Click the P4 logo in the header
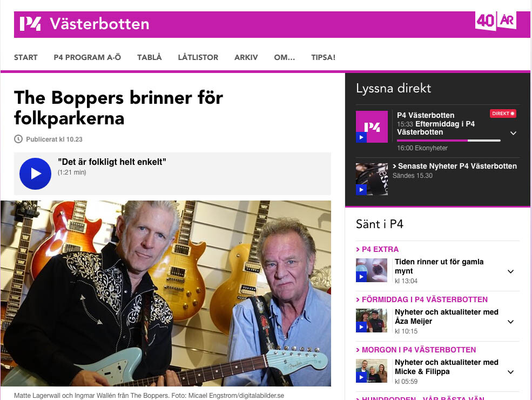The width and height of the screenshot is (532, 400). pyautogui.click(x=30, y=24)
